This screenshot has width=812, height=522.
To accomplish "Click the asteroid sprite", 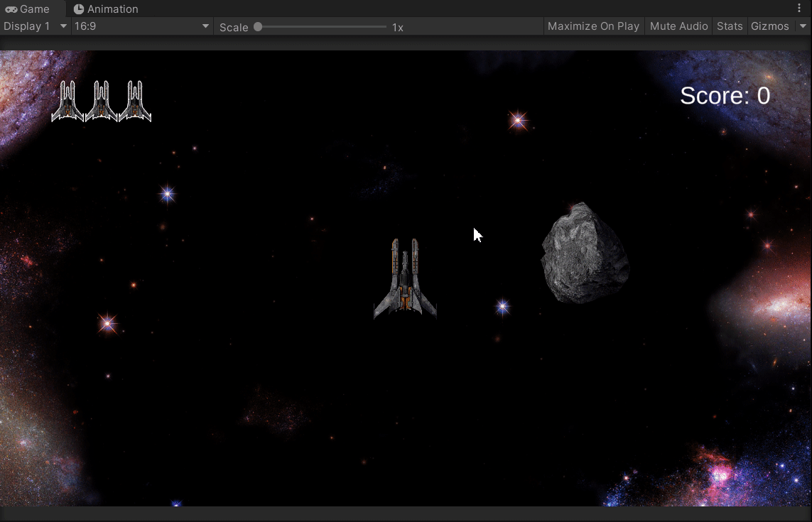I will pos(584,256).
